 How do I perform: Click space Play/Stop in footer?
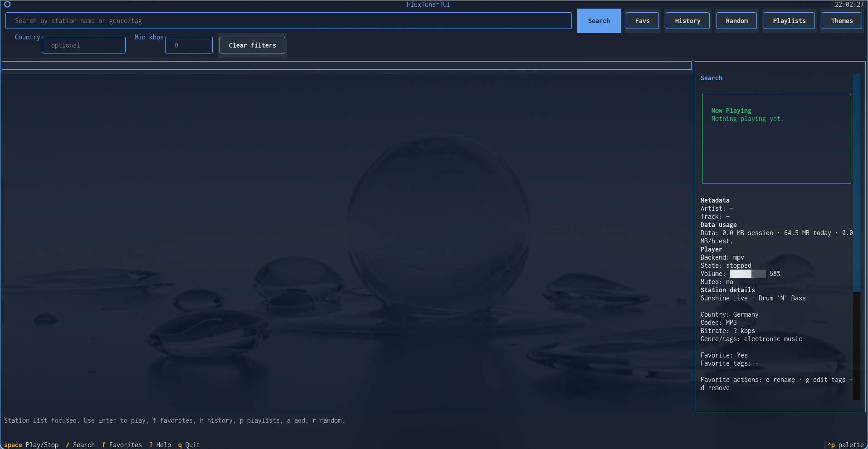point(31,445)
